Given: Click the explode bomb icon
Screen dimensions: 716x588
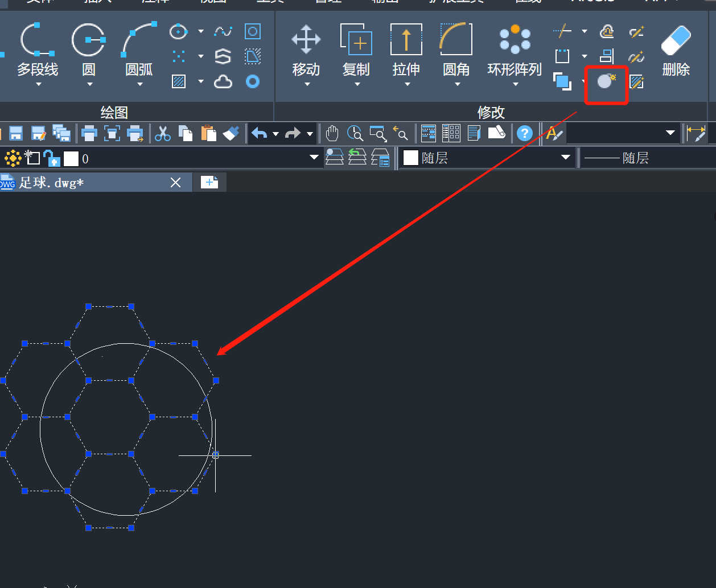Looking at the screenshot, I should click(607, 81).
